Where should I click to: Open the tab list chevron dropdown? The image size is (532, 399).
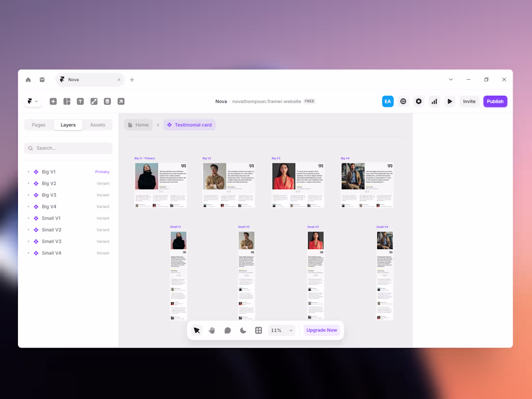(451, 79)
